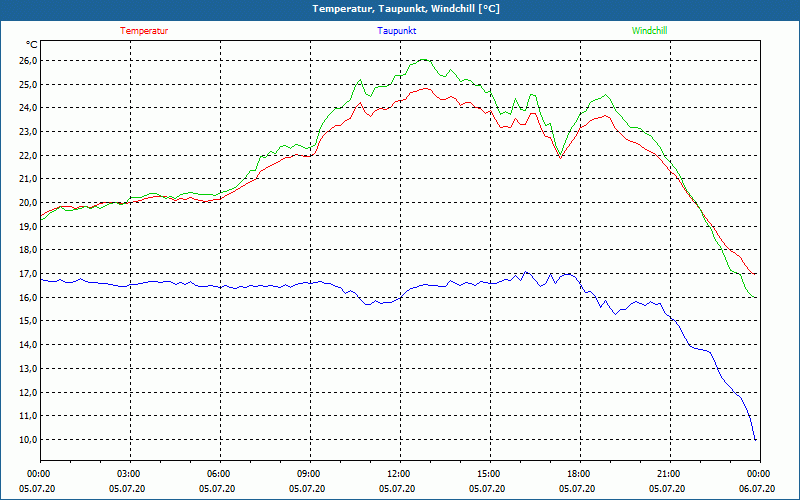Click the 06:00 time axis label
800x500 pixels.
click(x=220, y=473)
